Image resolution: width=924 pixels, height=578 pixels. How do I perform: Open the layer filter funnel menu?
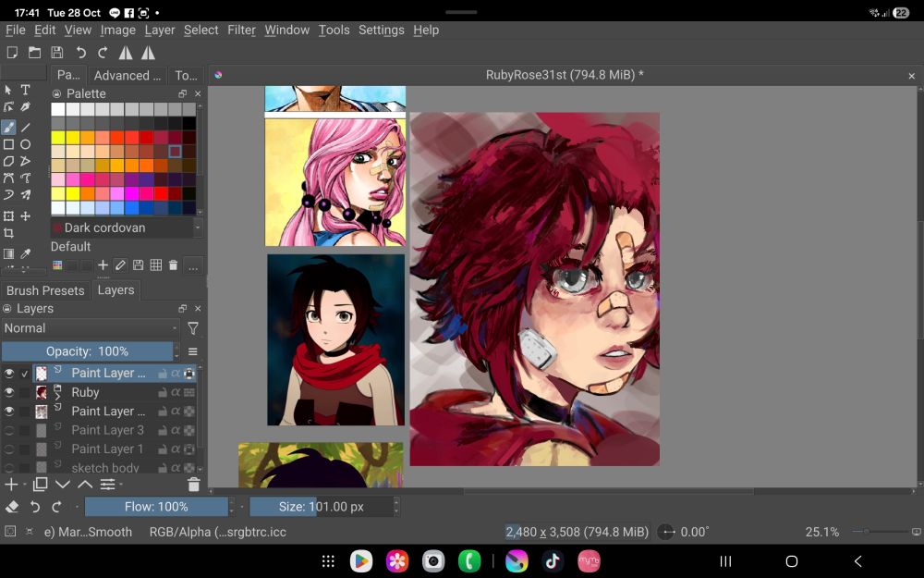pos(192,328)
